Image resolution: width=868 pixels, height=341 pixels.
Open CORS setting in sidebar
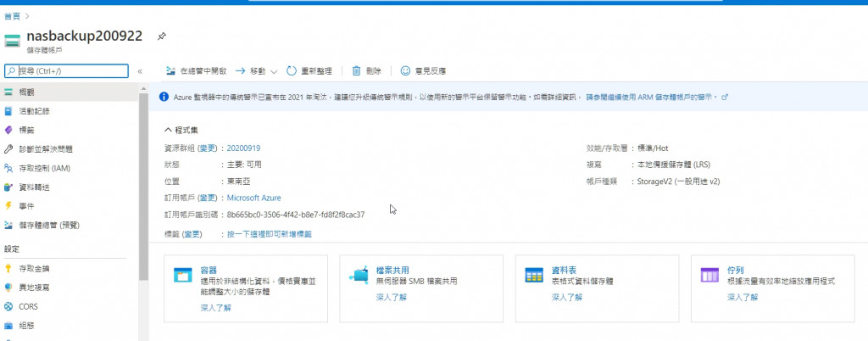point(69,307)
